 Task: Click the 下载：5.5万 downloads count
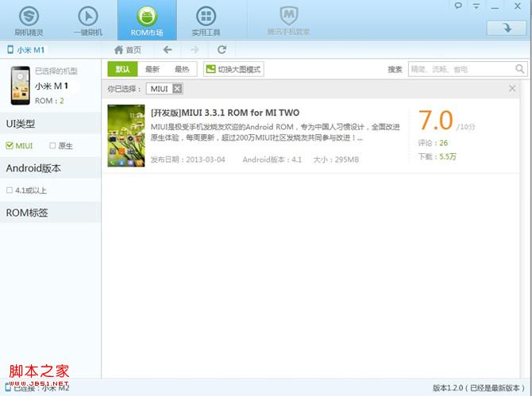coord(437,156)
